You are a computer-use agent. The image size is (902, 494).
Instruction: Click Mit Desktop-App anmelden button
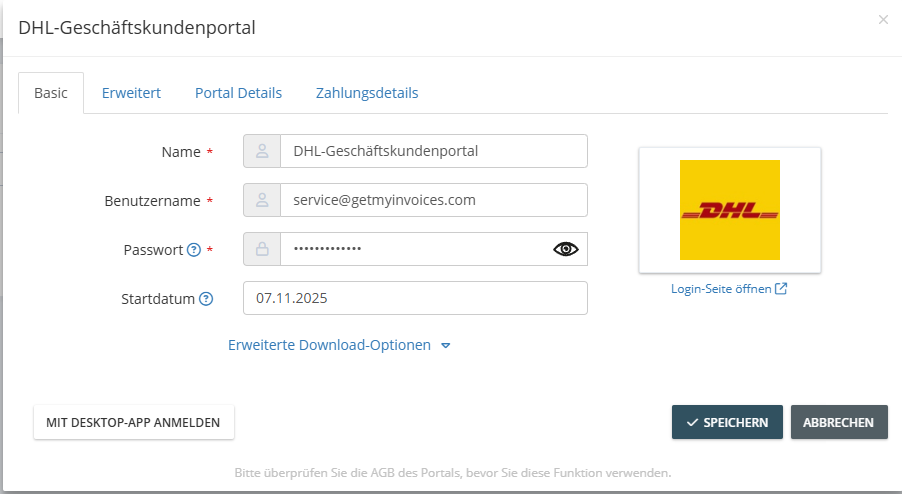coord(133,422)
